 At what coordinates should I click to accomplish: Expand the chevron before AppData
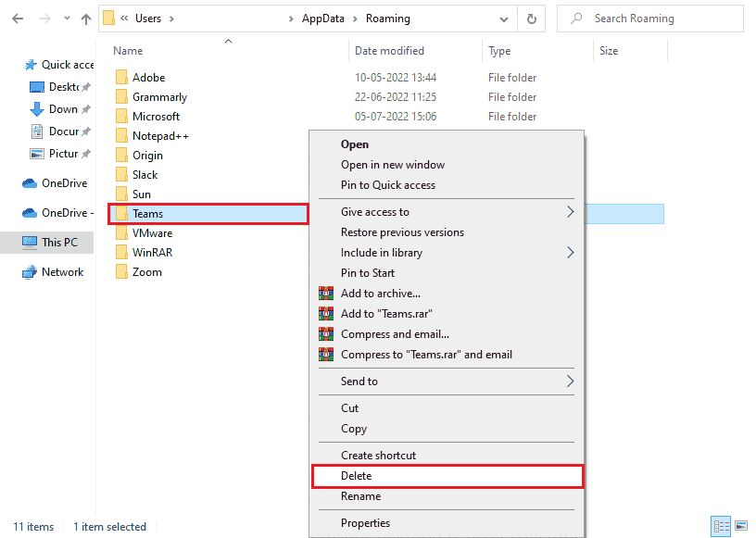tap(291, 19)
